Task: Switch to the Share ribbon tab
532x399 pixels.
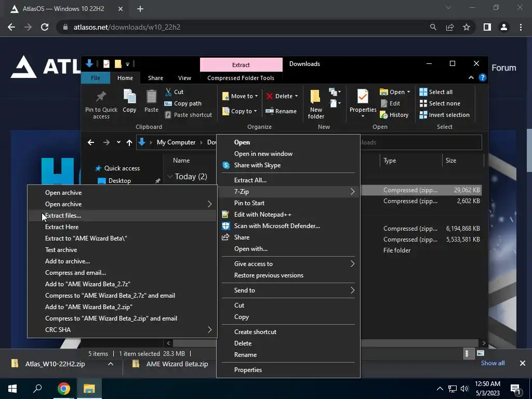Action: point(155,78)
